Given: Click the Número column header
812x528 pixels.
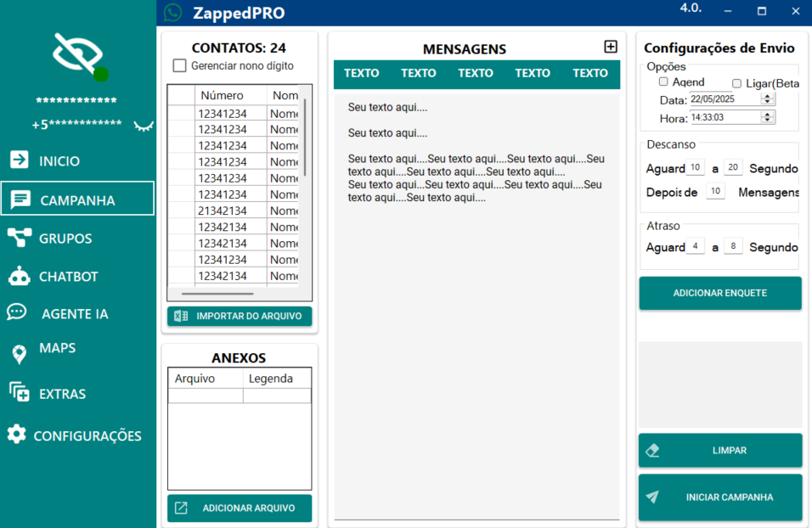Looking at the screenshot, I should click(x=230, y=96).
